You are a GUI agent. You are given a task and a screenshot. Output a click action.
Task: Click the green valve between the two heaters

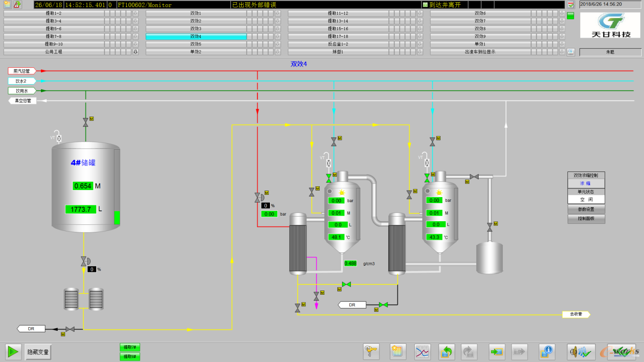[x=347, y=284]
